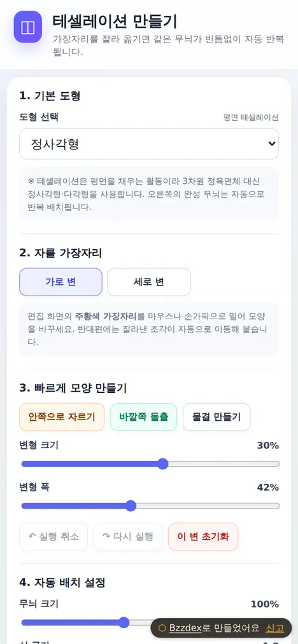Click the purple tessellation app logo icon
298x644 pixels.
[x=28, y=27]
